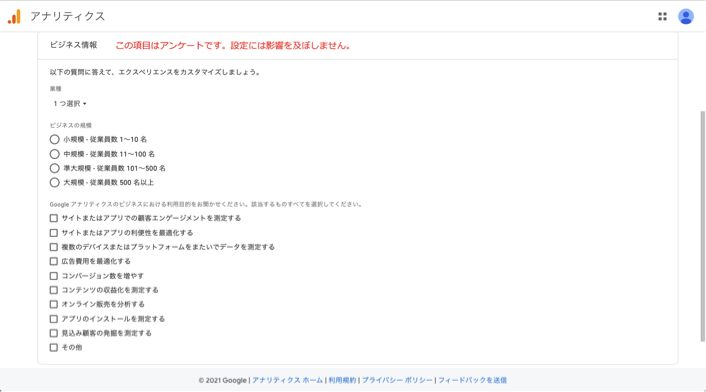Image resolution: width=706 pixels, height=392 pixels.
Task: Check the その他 checkbox
Action: coord(54,347)
